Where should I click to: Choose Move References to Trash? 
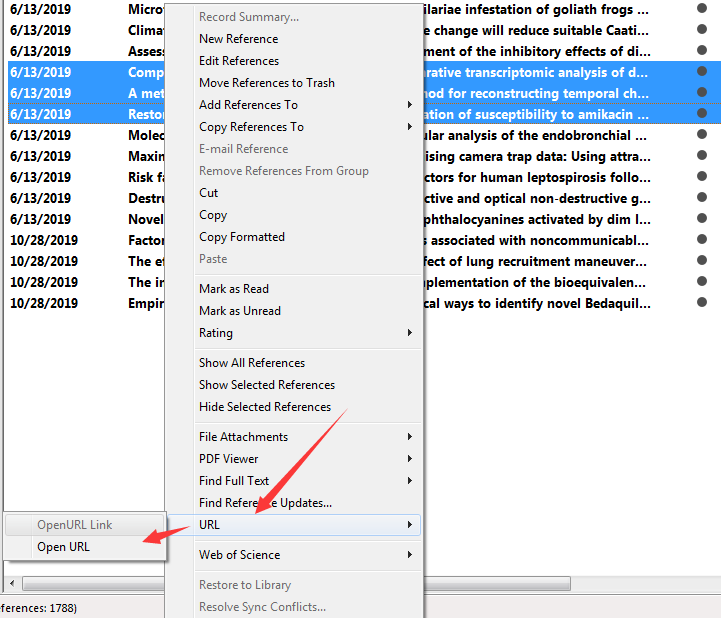pyautogui.click(x=266, y=83)
